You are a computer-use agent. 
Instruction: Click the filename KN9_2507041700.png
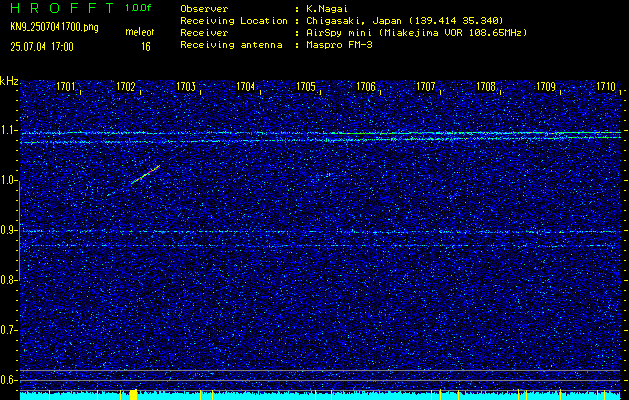[x=54, y=28]
